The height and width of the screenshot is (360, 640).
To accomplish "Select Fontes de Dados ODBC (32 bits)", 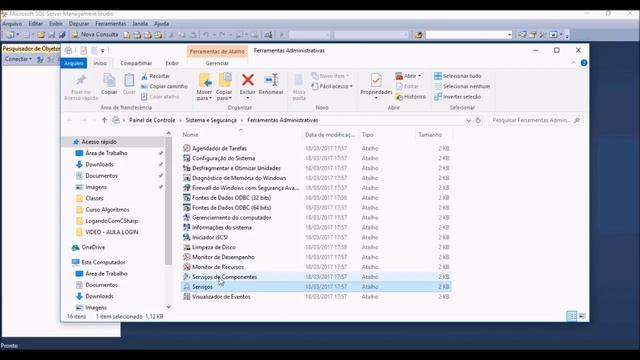I will tap(227, 198).
